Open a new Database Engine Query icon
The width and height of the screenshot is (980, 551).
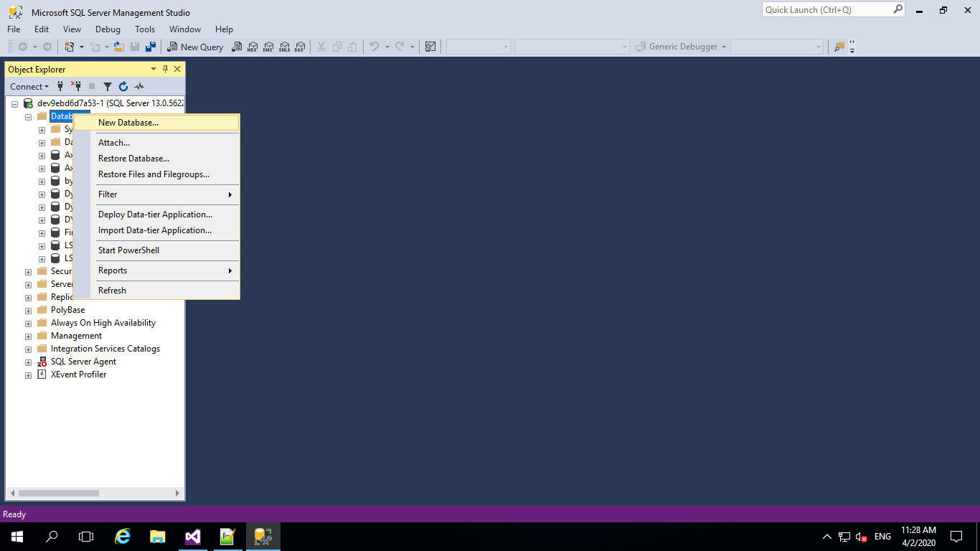pos(237,47)
